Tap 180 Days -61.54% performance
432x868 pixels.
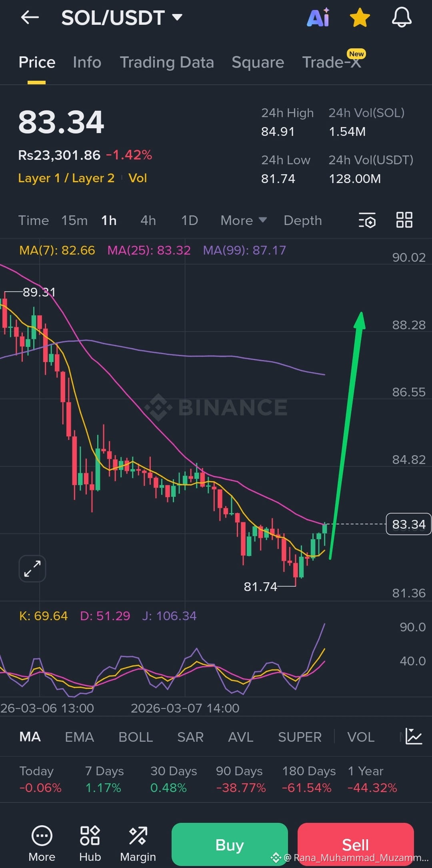coord(308,779)
